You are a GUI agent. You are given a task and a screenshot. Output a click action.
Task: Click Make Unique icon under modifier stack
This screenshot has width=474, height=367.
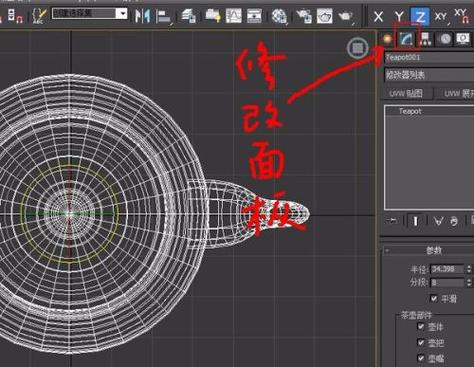(438, 221)
